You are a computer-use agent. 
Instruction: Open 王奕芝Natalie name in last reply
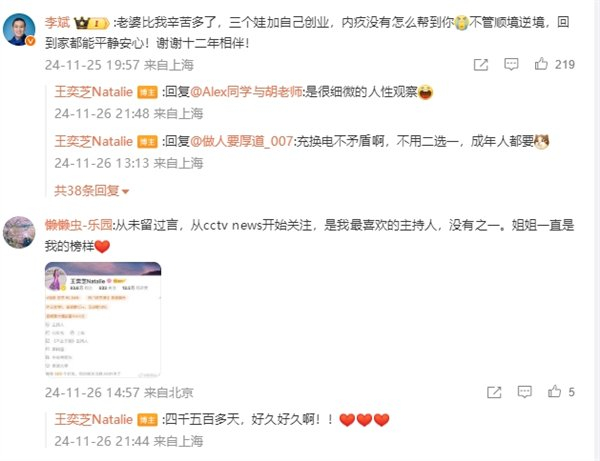point(93,419)
